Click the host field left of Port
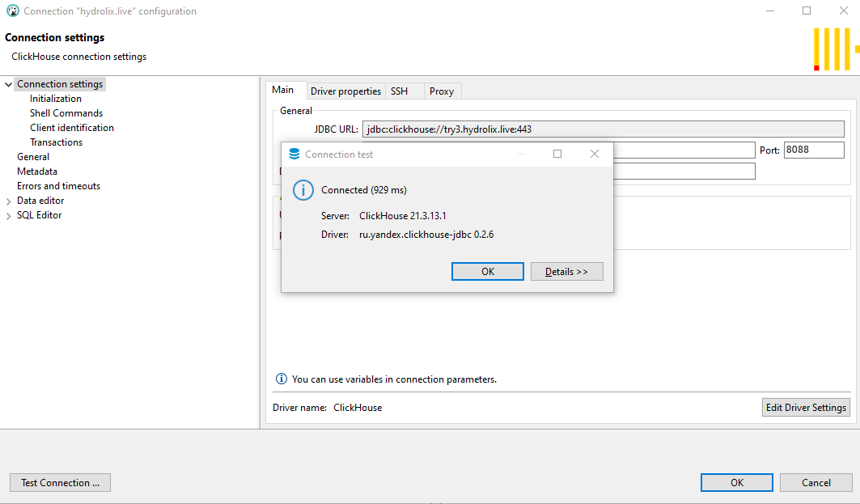 coord(684,150)
